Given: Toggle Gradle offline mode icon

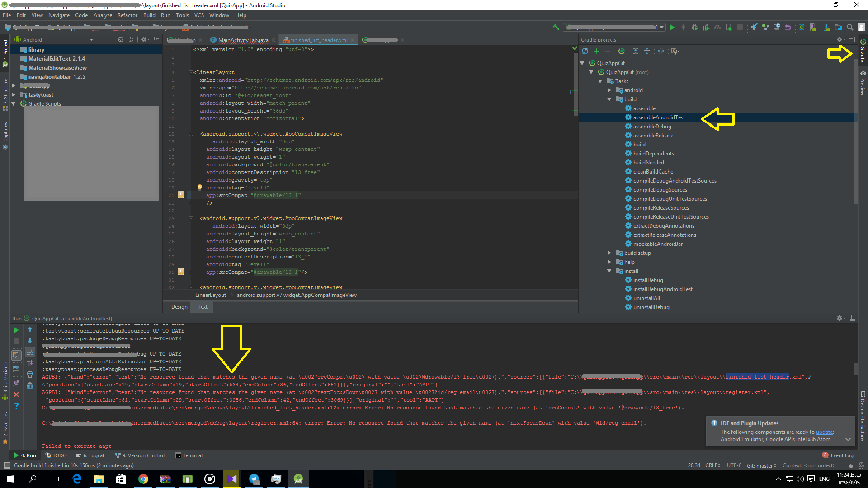Looking at the screenshot, I should click(661, 52).
